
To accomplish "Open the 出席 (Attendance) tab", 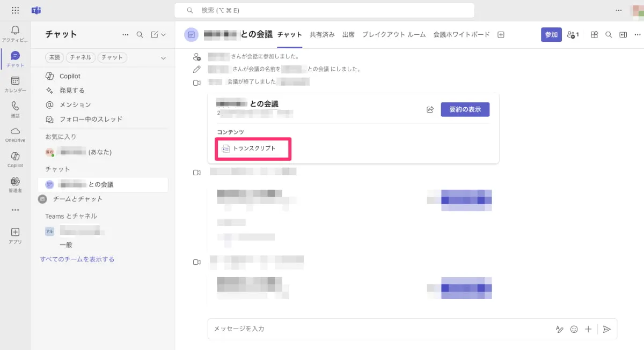I will tap(348, 34).
